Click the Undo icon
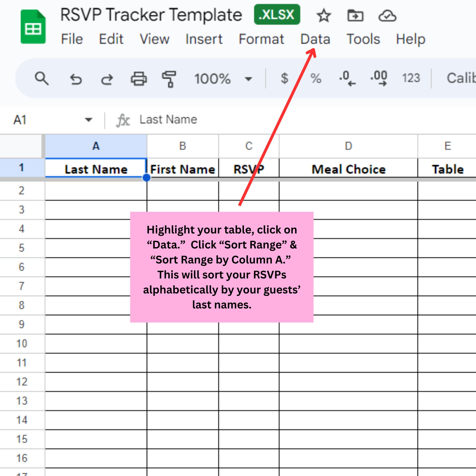Screen dimensions: 476x476 coord(76,78)
